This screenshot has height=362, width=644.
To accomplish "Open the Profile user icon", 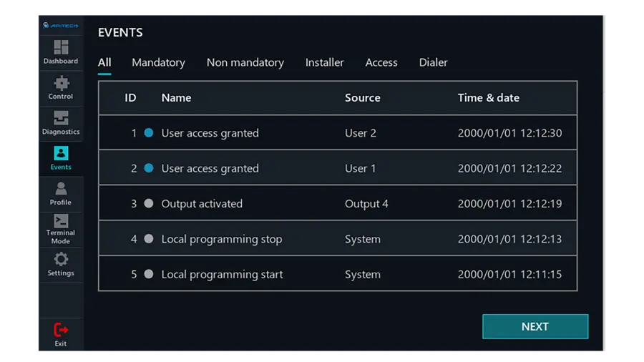I will (61, 189).
